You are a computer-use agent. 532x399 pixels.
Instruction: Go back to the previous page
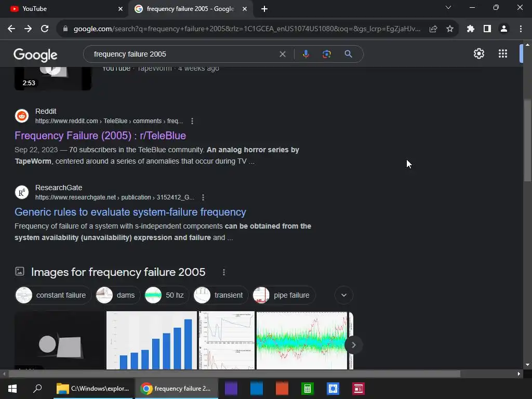(x=11, y=29)
